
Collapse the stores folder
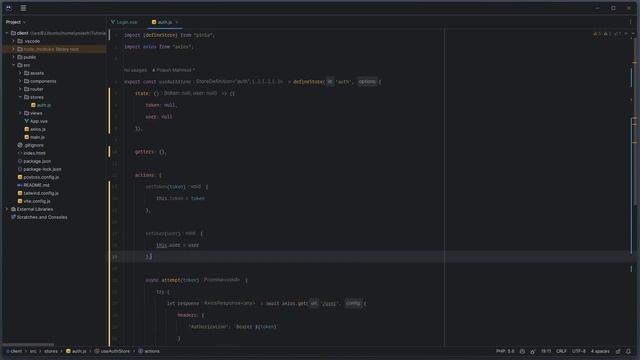click(x=20, y=97)
